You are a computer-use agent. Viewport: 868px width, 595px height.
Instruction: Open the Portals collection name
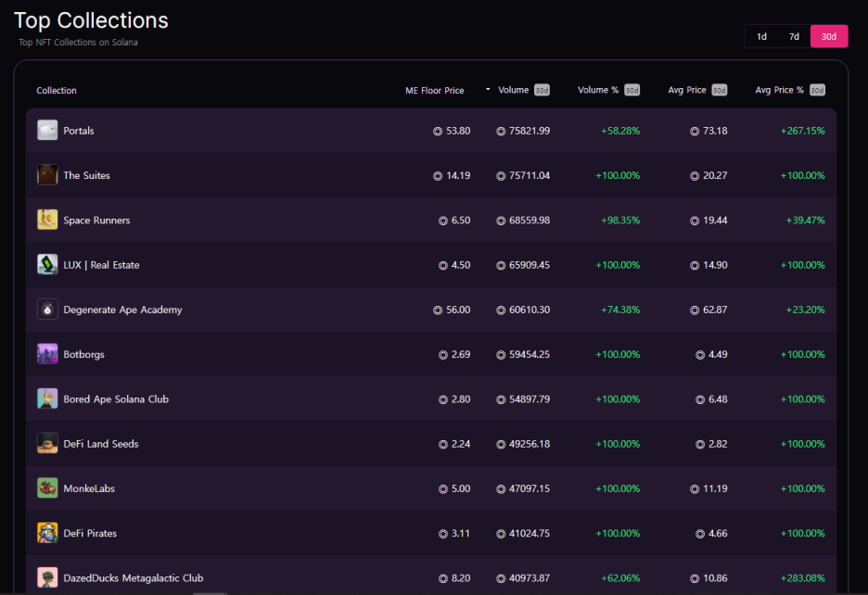[x=79, y=131]
